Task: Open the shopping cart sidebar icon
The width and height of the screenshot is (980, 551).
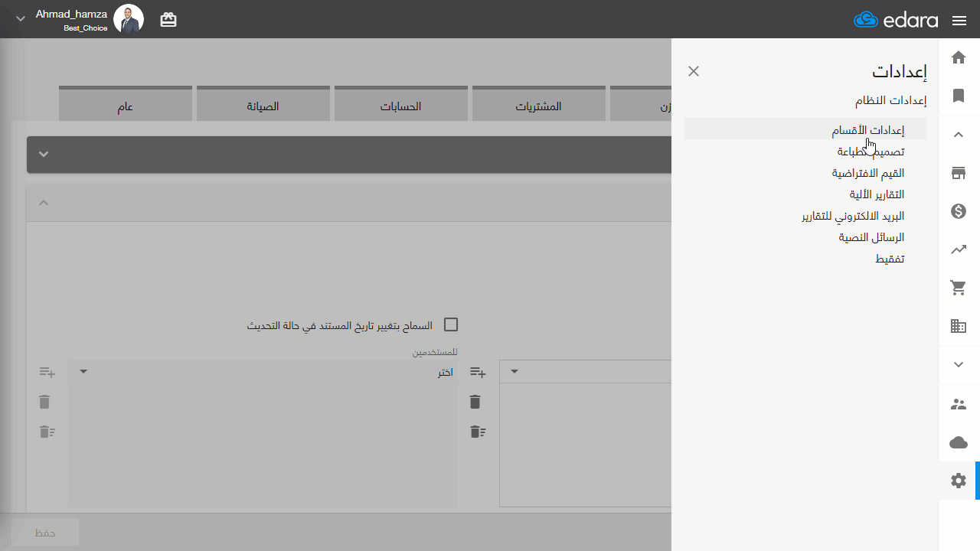Action: [959, 288]
